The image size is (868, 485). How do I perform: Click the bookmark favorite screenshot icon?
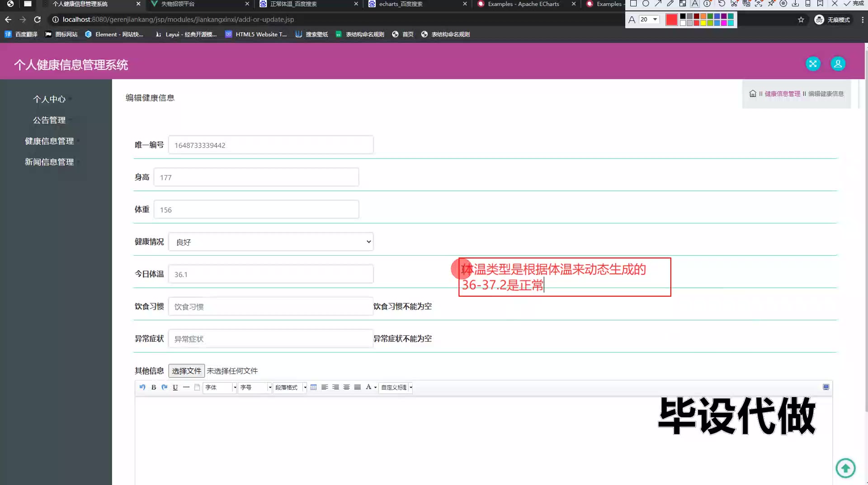[x=820, y=3]
